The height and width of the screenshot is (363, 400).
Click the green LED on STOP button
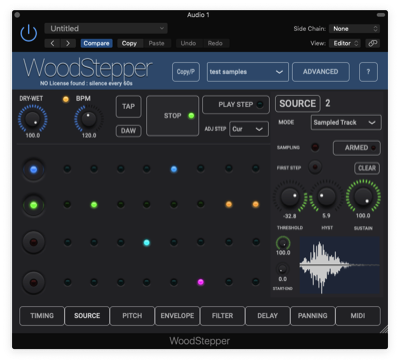click(191, 116)
